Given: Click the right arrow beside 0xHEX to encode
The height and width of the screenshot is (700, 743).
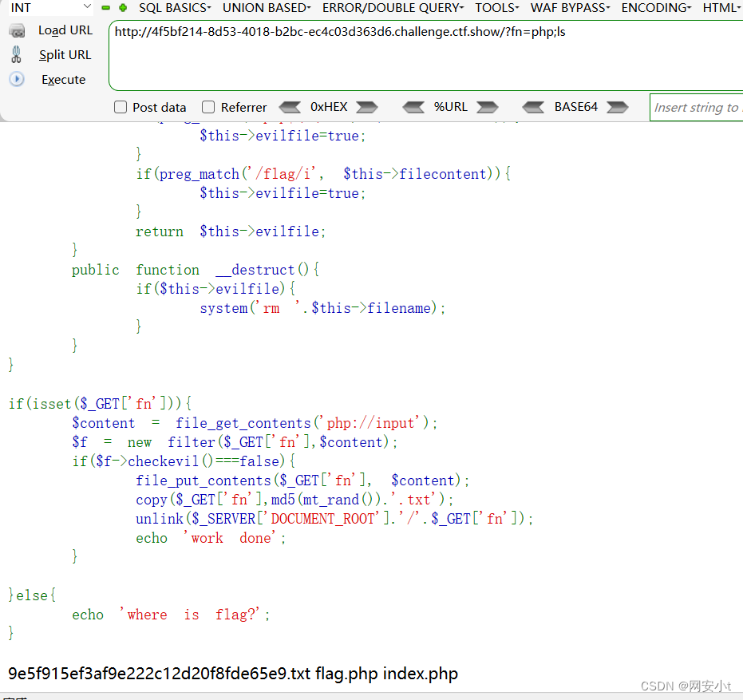Looking at the screenshot, I should point(366,107).
